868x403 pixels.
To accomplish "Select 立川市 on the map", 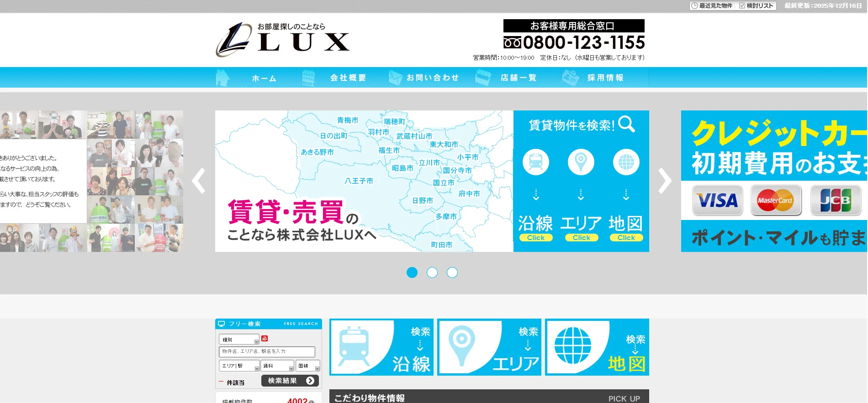I will coord(429,163).
